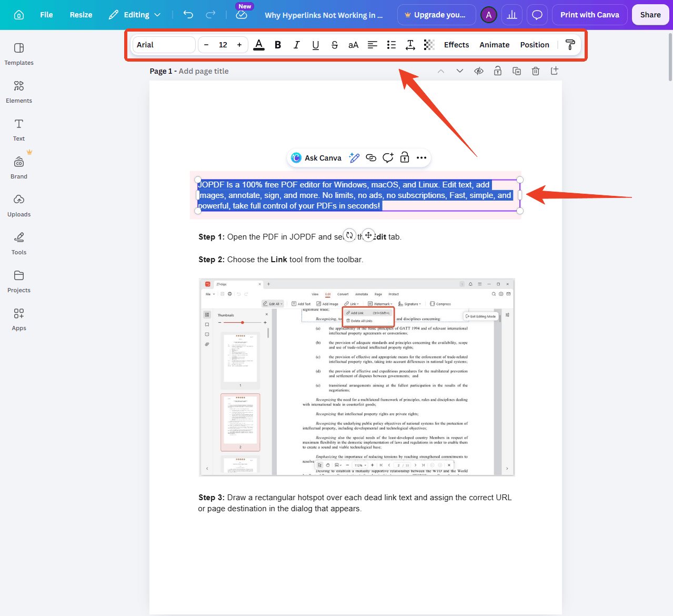The image size is (673, 616).
Task: Undo the last action
Action: (x=188, y=15)
